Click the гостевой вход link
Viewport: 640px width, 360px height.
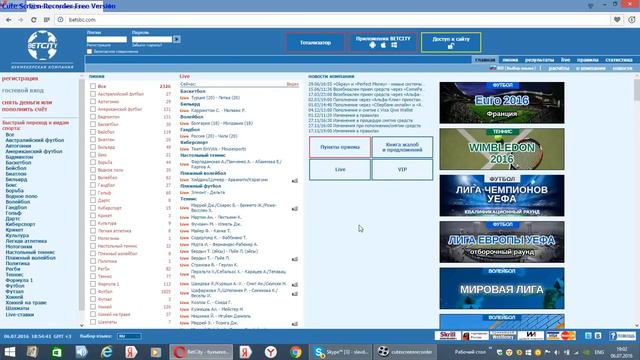[23, 90]
